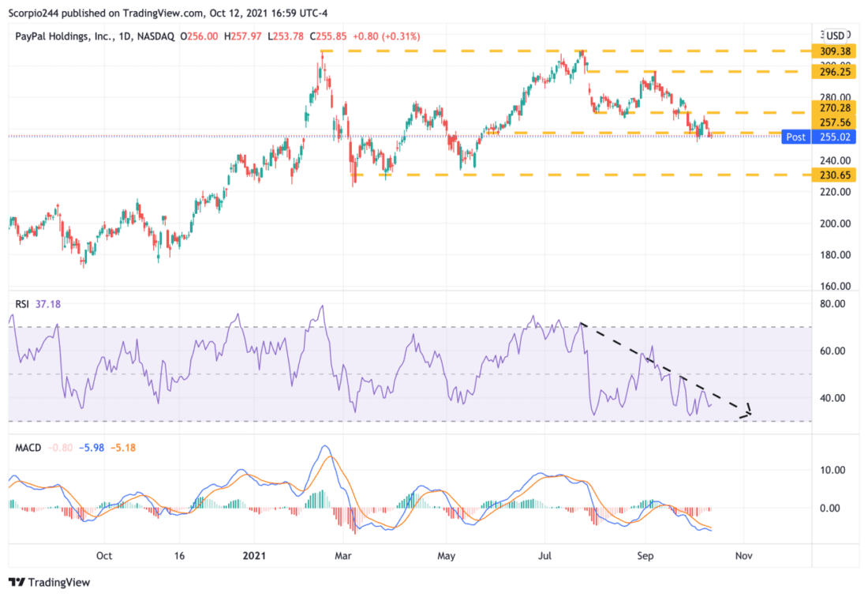868x597 pixels.
Task: Select the RSI indicator label
Action: click(23, 304)
